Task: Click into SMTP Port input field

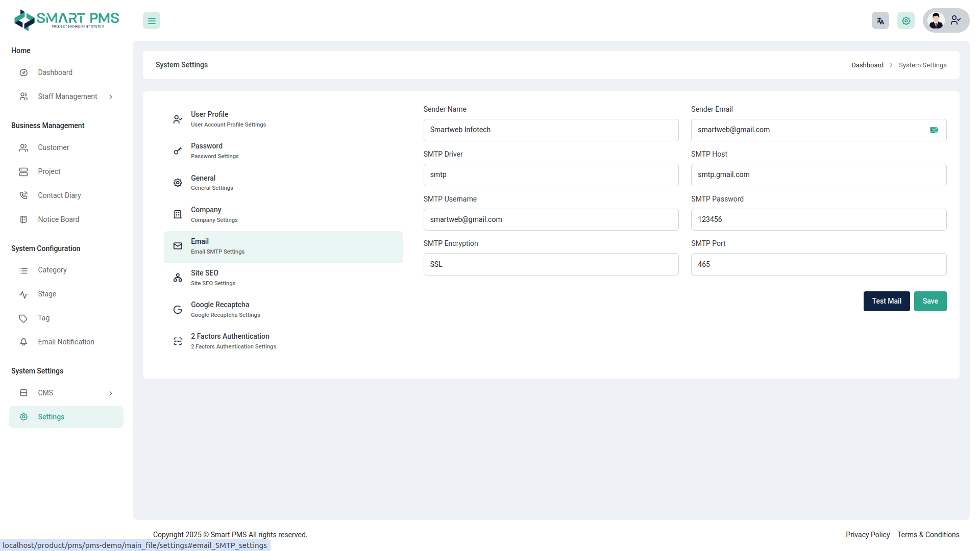Action: coord(818,264)
